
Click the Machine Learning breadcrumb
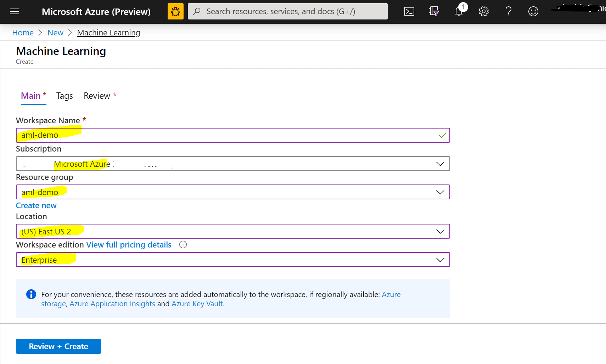(108, 33)
